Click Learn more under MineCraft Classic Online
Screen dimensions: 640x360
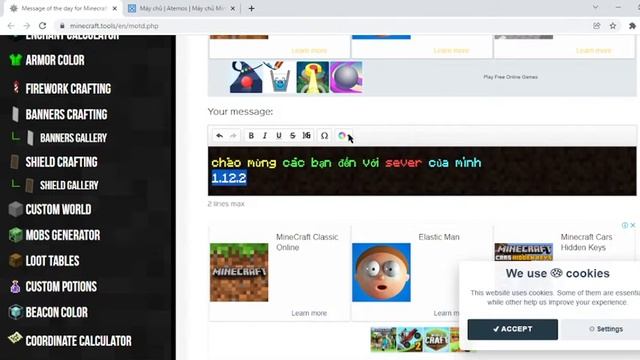click(309, 313)
